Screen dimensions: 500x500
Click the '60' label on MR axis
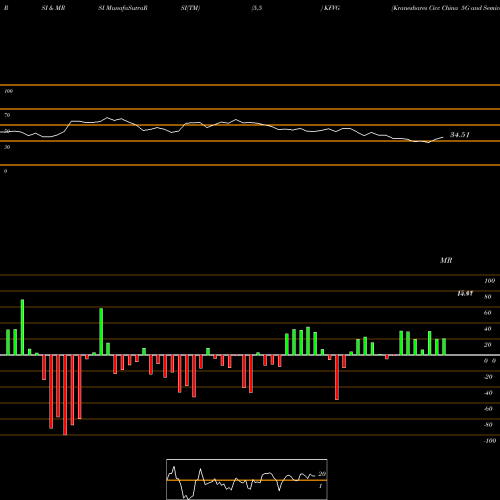coord(488,313)
